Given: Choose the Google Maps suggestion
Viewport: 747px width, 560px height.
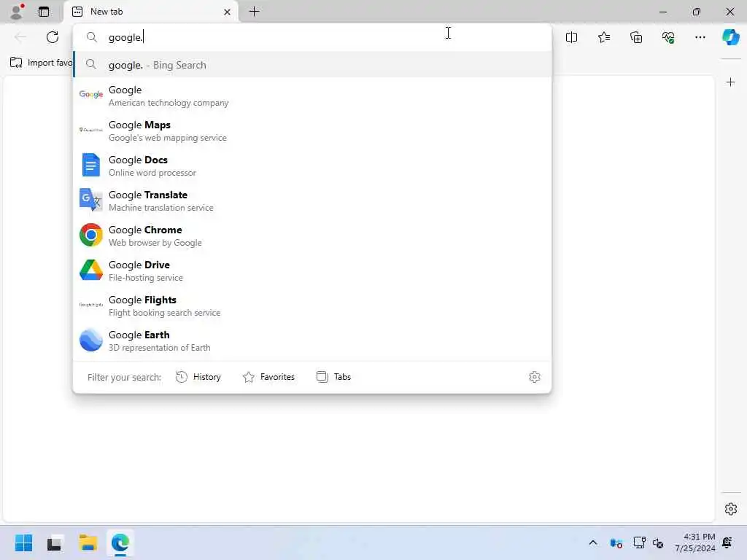Looking at the screenshot, I should (x=312, y=131).
